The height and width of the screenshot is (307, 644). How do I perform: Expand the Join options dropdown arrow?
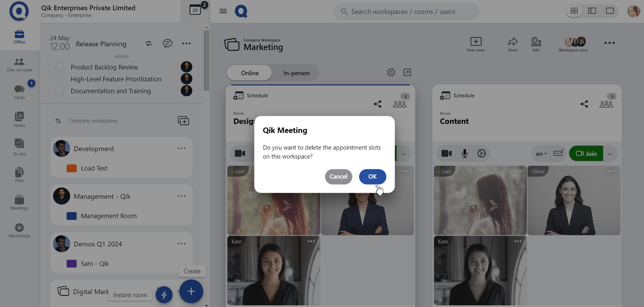pos(610,154)
